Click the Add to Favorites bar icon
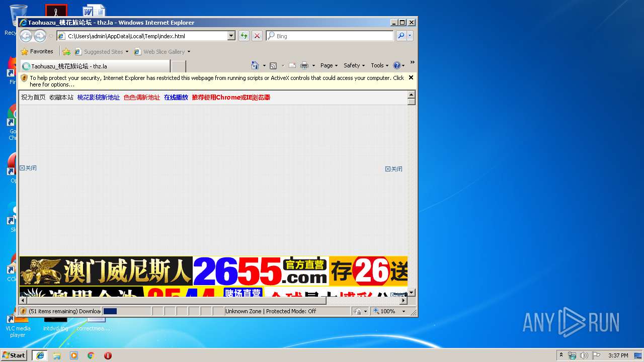Screen dimensions: 644x362 [x=66, y=51]
